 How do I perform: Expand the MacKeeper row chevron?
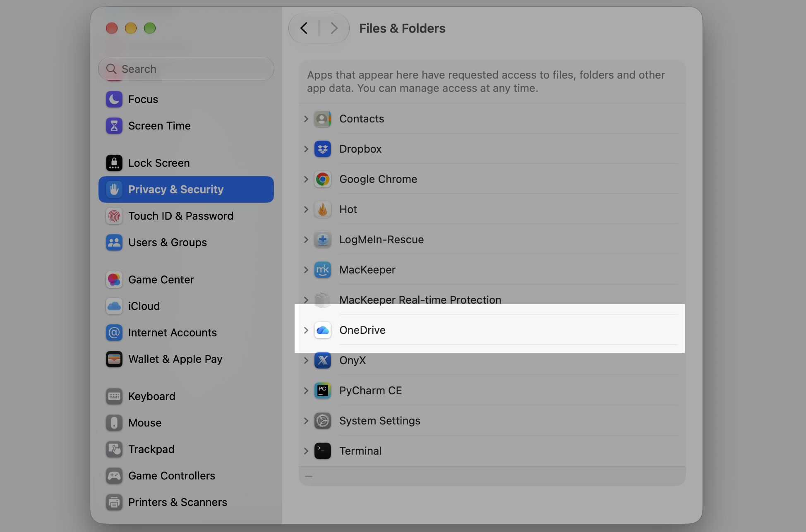306,270
